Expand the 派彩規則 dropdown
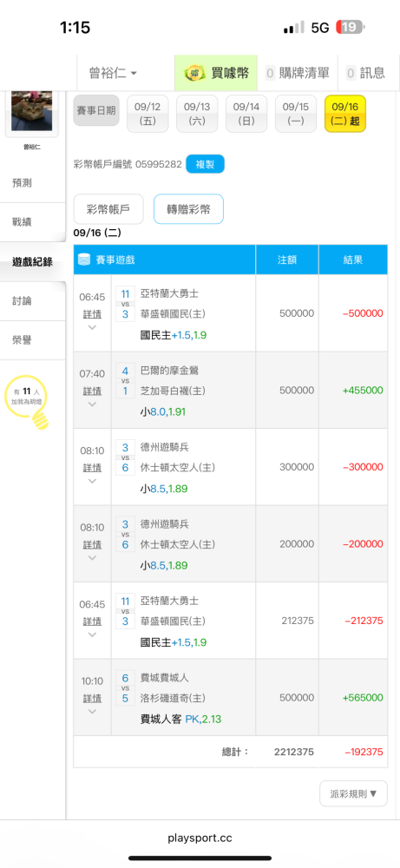 click(353, 793)
